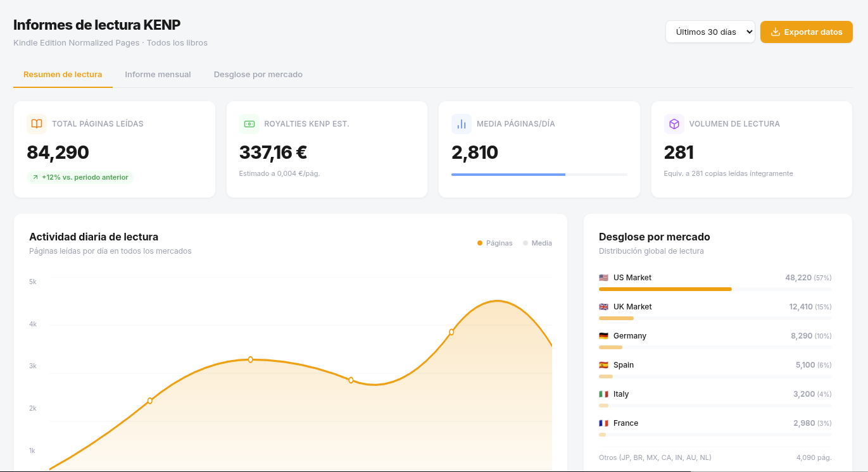Screen dimensions: 868x472
Task: Click the UK flag icon
Action: click(x=603, y=307)
